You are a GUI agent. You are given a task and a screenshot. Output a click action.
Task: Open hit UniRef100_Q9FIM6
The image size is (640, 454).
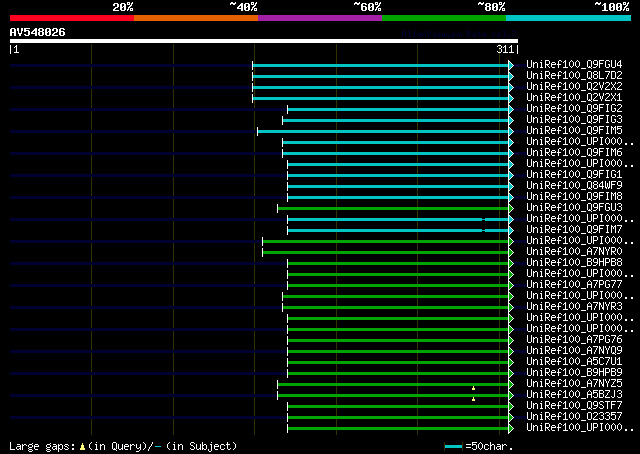pos(574,152)
